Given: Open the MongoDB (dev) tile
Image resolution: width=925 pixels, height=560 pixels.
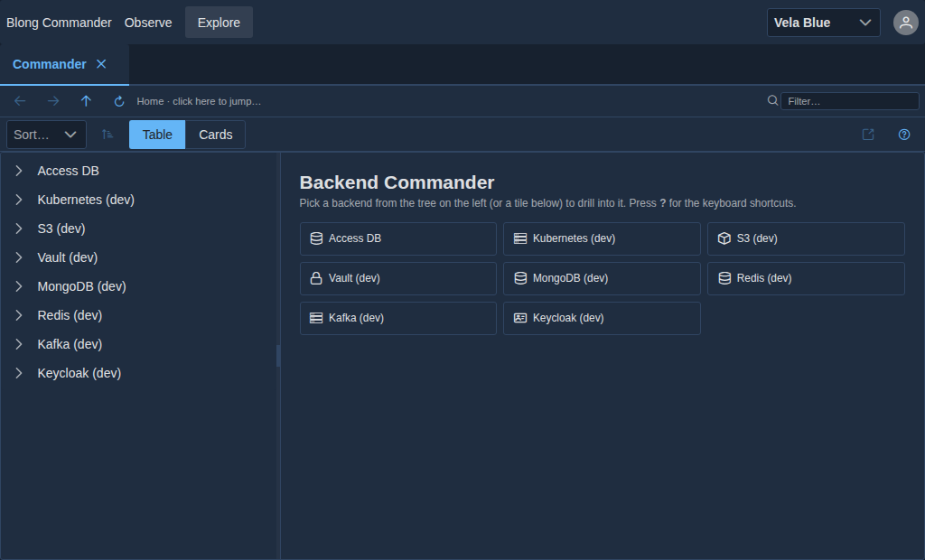Looking at the screenshot, I should click(602, 278).
